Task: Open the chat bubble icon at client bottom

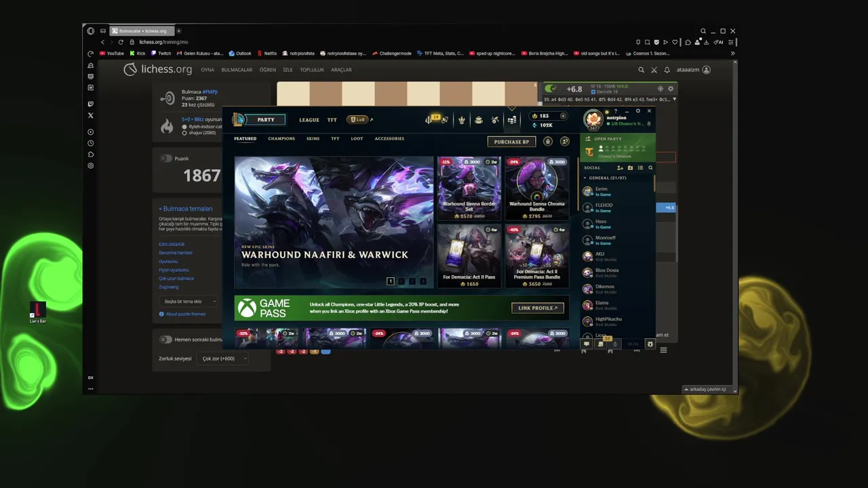Action: pos(587,344)
